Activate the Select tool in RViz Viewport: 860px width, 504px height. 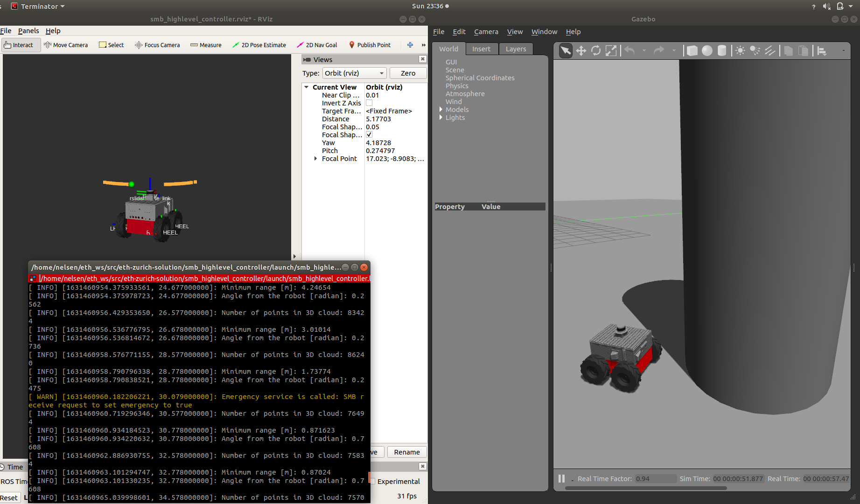[x=112, y=45]
